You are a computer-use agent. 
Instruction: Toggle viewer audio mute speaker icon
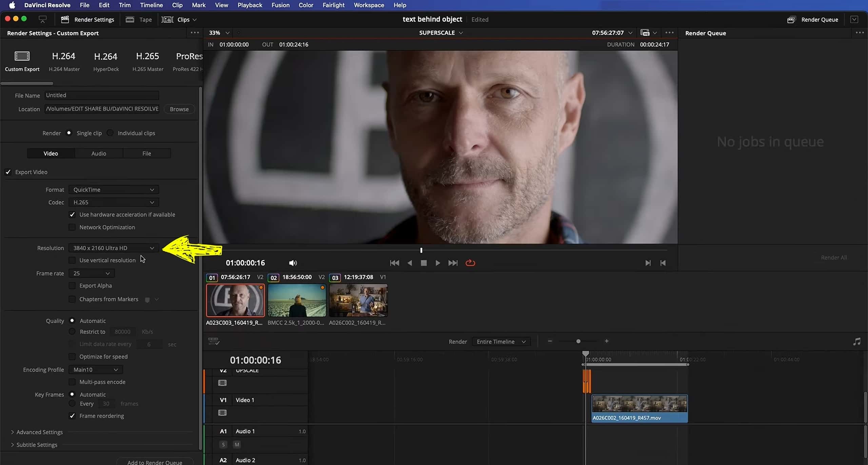click(293, 263)
